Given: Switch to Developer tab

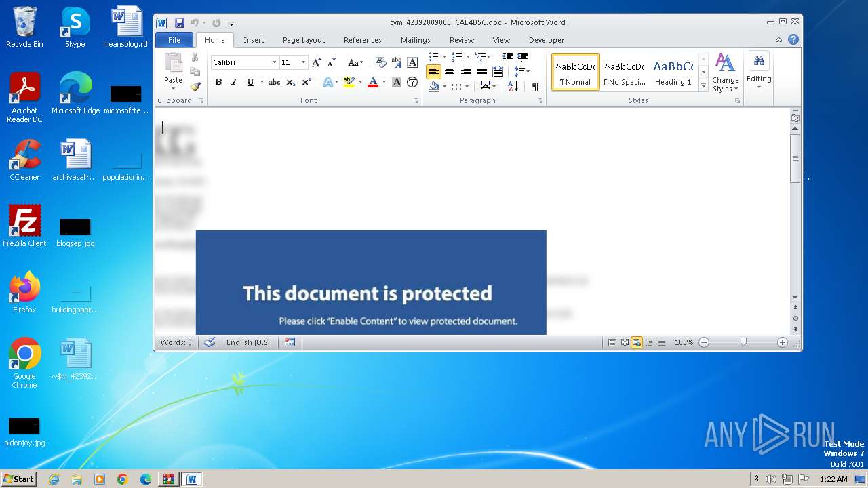Looking at the screenshot, I should [547, 40].
